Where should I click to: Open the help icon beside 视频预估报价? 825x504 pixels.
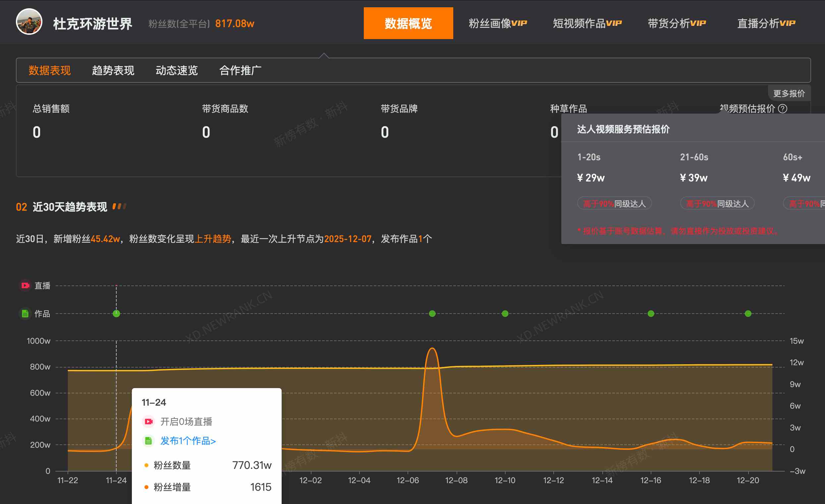tap(782, 108)
